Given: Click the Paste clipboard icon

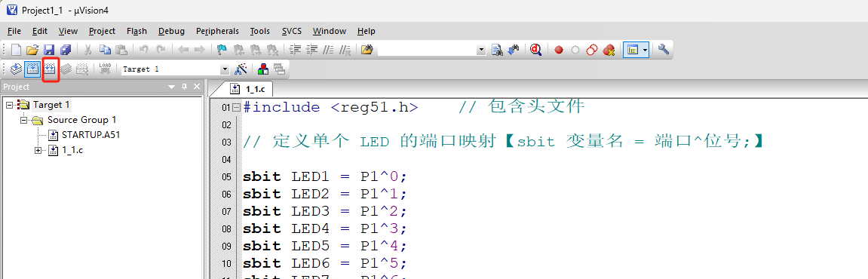Looking at the screenshot, I should pos(121,50).
